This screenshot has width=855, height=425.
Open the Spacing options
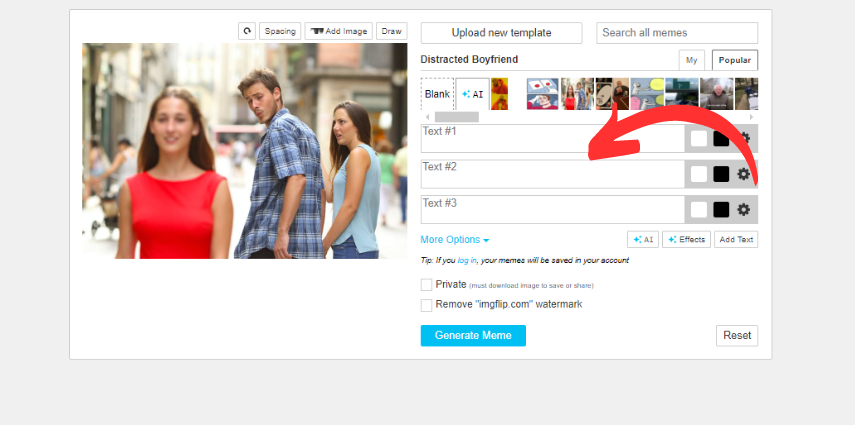(x=280, y=31)
